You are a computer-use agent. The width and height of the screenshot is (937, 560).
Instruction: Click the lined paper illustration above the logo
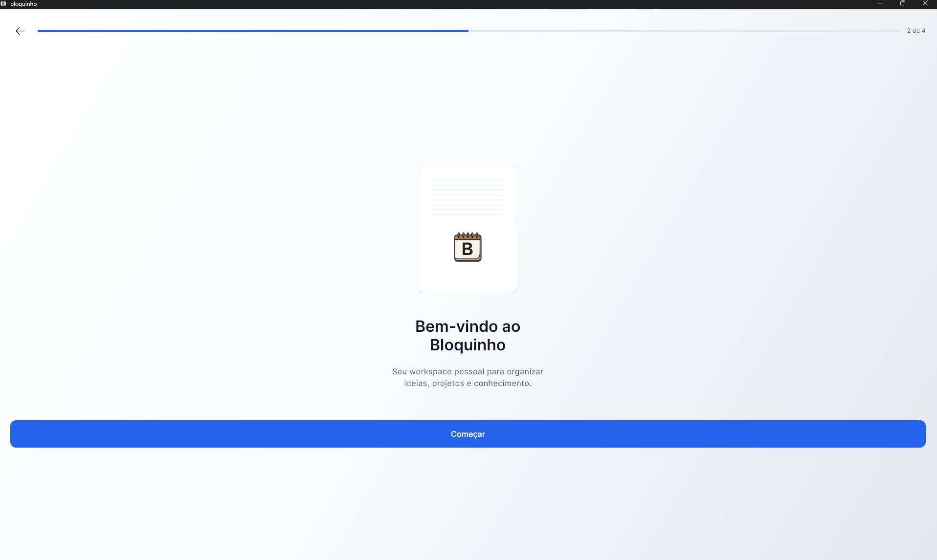click(468, 197)
